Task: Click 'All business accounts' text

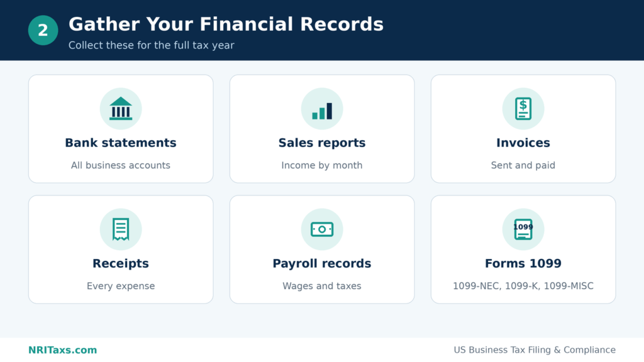Action: click(121, 165)
